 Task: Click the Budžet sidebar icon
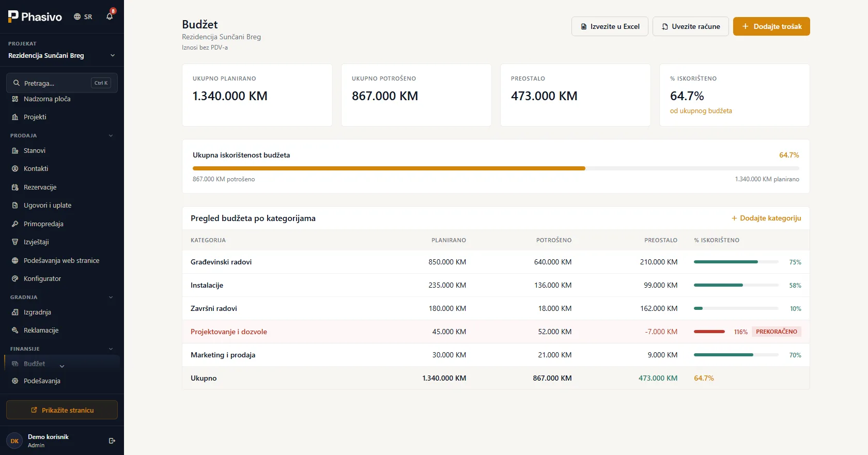click(x=15, y=364)
